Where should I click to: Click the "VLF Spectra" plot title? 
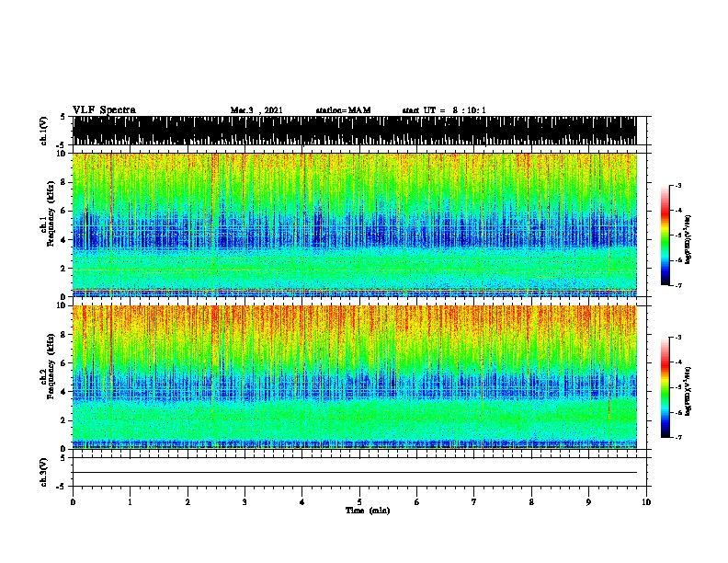(x=104, y=110)
